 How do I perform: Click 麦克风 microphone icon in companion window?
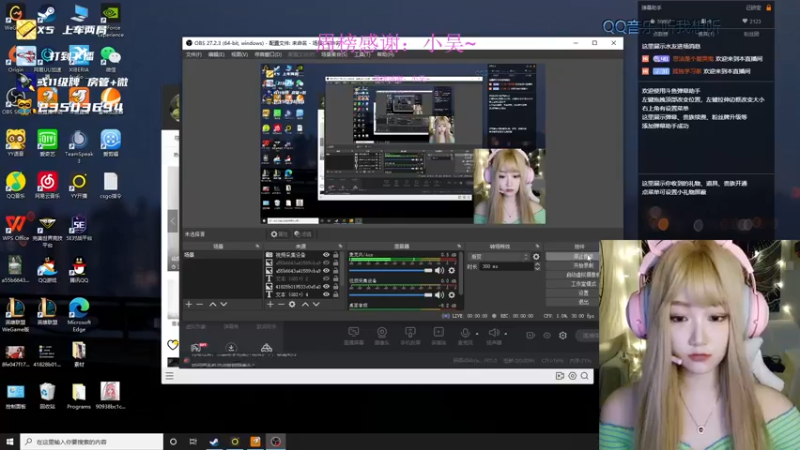click(x=465, y=332)
